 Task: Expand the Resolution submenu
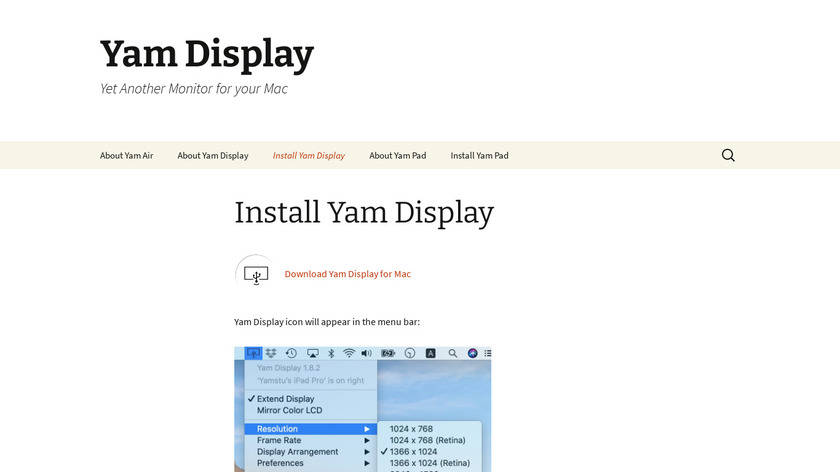pyautogui.click(x=310, y=429)
